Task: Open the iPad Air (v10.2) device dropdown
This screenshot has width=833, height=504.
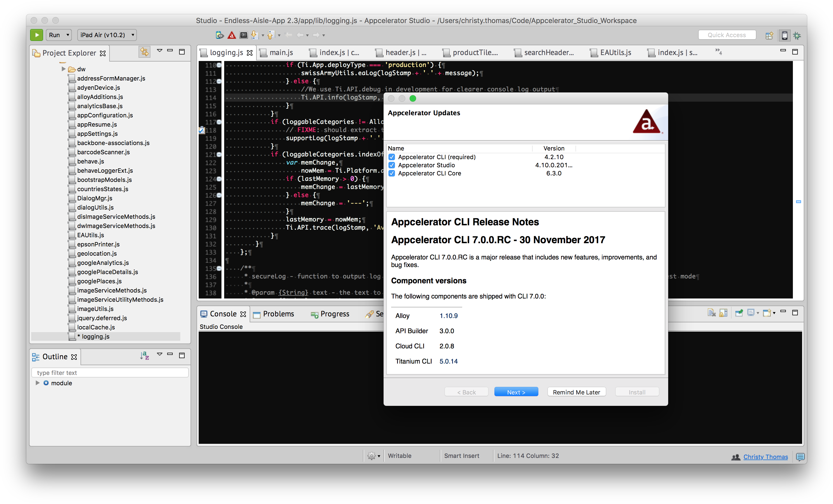Action: [107, 35]
